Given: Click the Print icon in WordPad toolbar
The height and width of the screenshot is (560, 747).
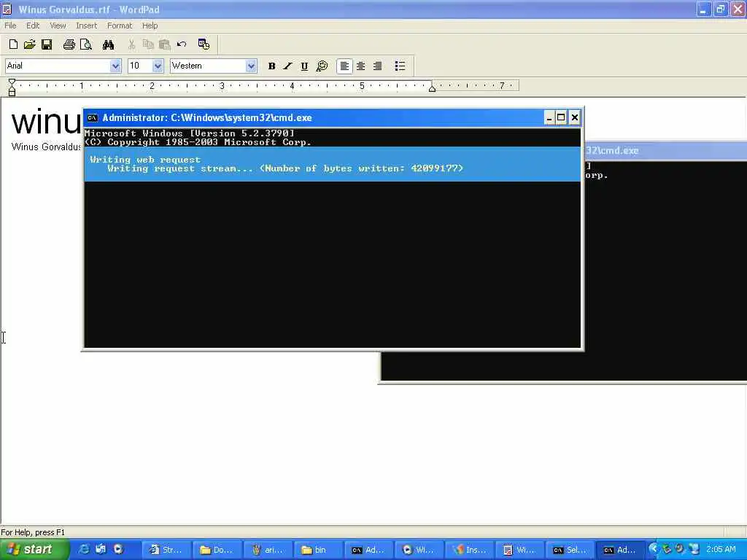Looking at the screenshot, I should coord(69,44).
